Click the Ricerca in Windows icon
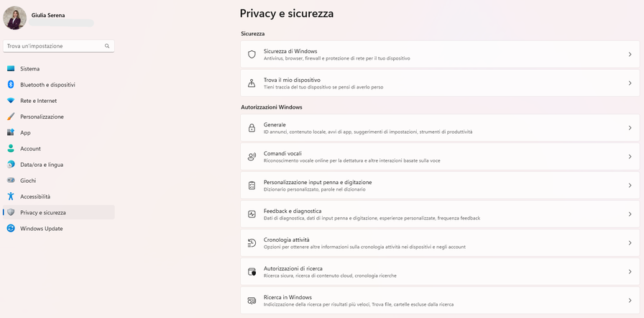This screenshot has height=318, width=644. [x=252, y=301]
